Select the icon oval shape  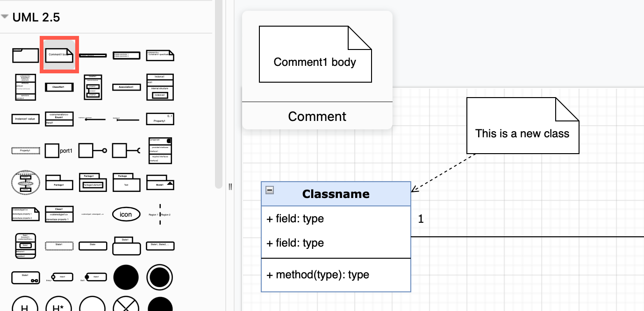(x=126, y=214)
